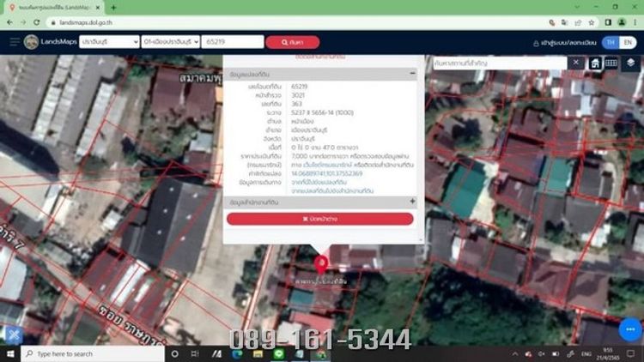Click the ENG language indicator
644x362 pixels.
[586, 353]
